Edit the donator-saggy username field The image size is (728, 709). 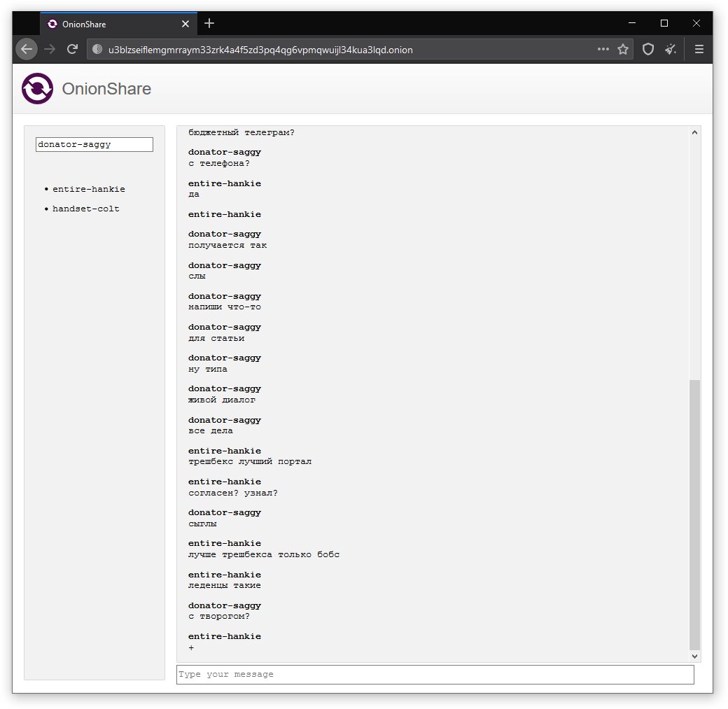[94, 144]
